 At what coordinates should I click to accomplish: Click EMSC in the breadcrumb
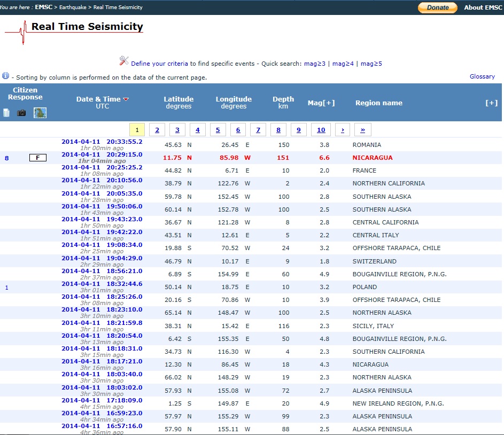point(44,7)
